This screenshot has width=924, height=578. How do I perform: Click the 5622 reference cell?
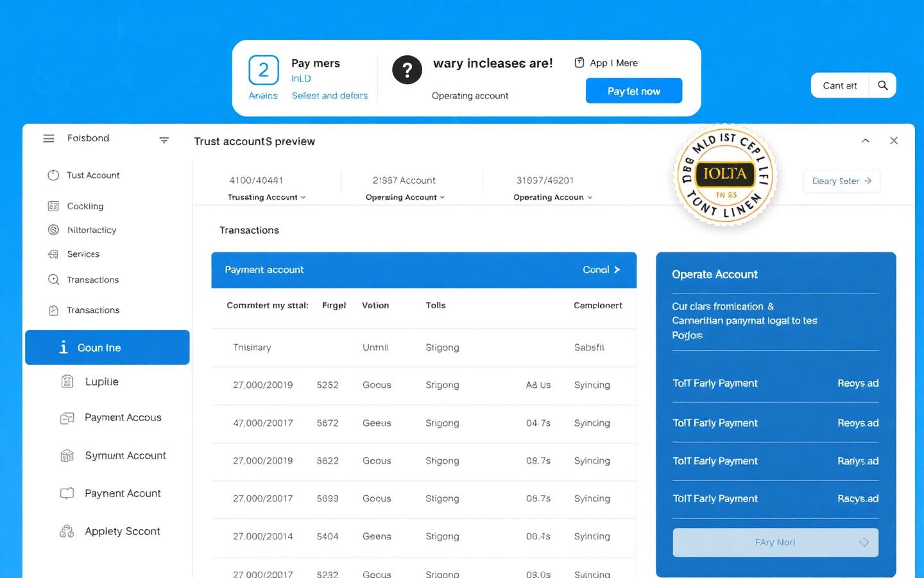coord(327,461)
